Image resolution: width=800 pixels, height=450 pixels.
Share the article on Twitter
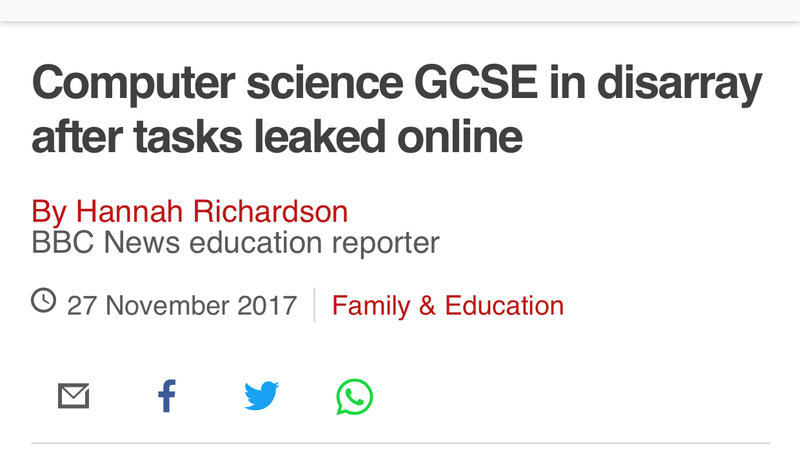261,397
